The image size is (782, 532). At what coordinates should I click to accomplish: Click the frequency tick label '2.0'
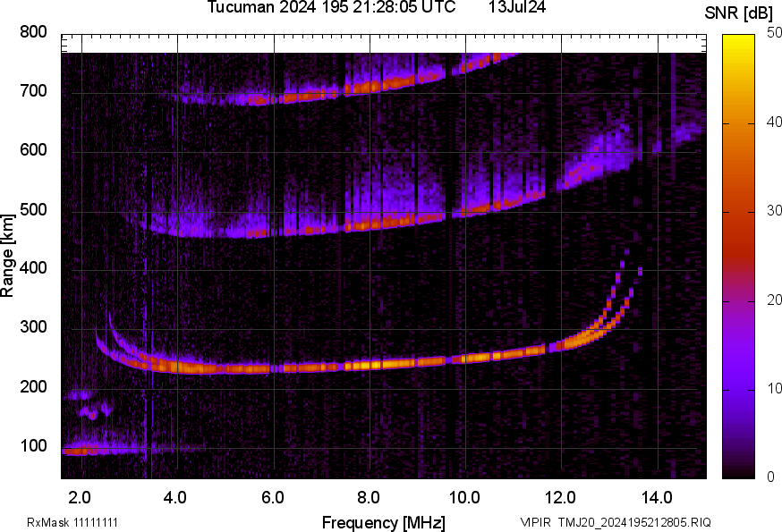point(80,497)
